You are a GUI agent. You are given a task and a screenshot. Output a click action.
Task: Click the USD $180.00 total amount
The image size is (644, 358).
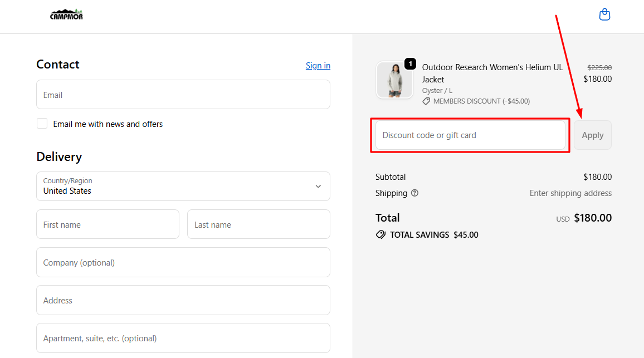(x=584, y=218)
